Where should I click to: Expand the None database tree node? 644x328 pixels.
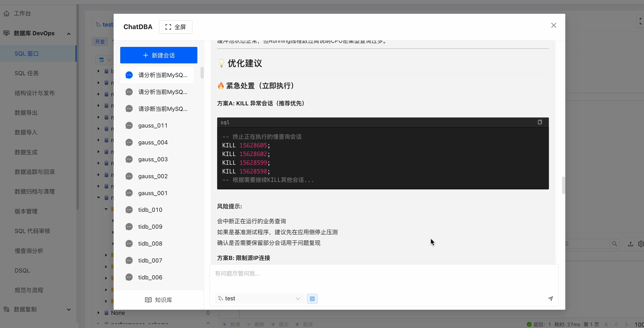click(98, 313)
